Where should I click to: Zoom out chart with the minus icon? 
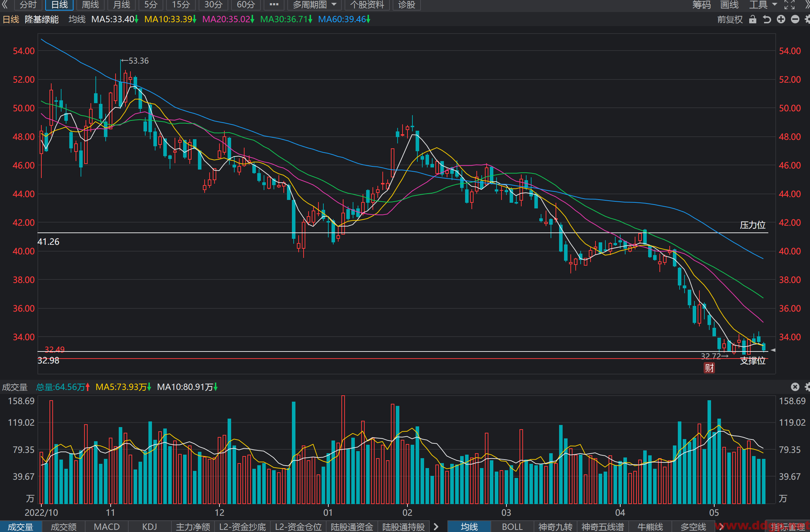click(x=795, y=19)
